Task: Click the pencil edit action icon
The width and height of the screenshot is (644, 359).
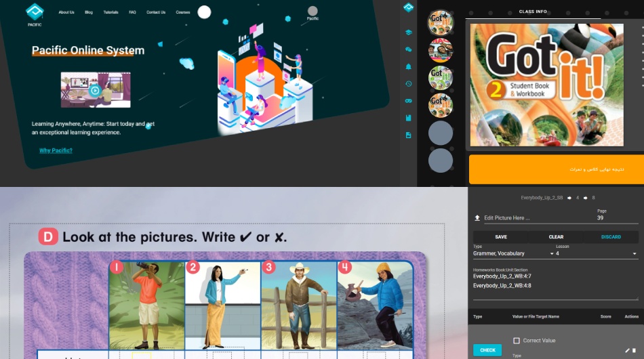Action: (x=627, y=350)
